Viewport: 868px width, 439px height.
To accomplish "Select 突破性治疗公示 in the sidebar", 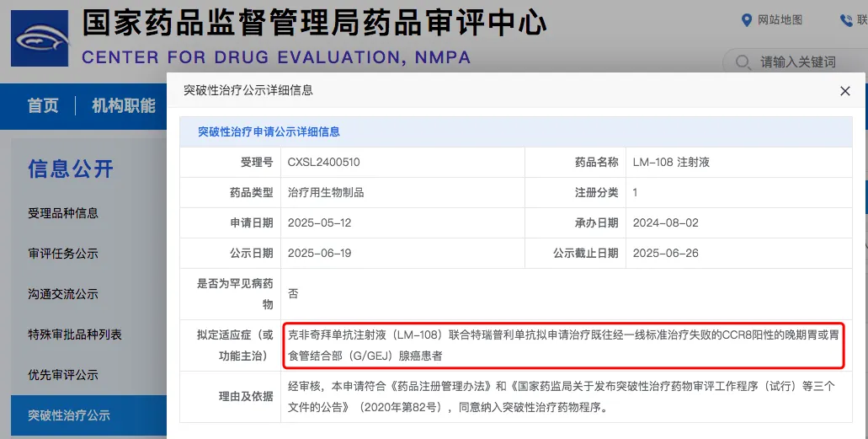I will 88,415.
